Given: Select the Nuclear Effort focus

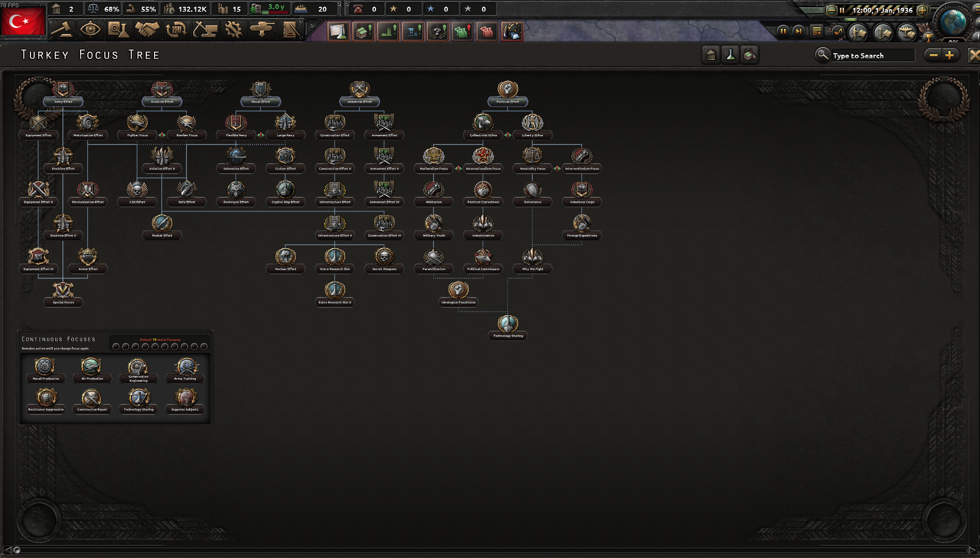Looking at the screenshot, I should (285, 260).
